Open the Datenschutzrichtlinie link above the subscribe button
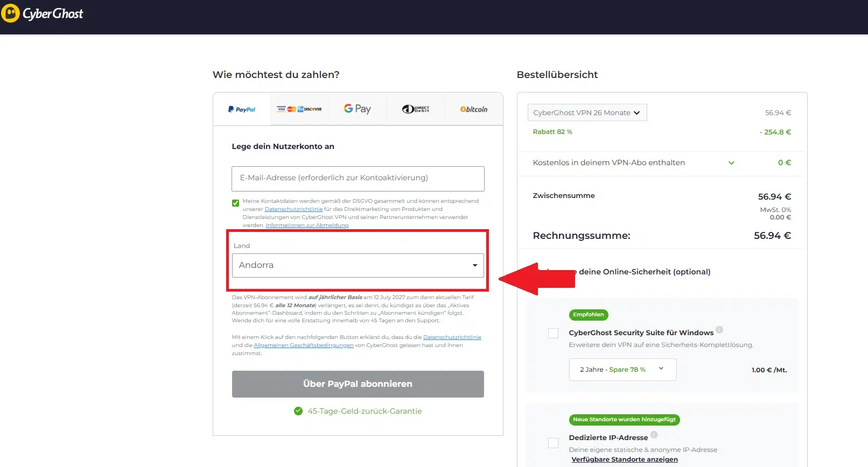868x467 pixels. click(x=452, y=337)
